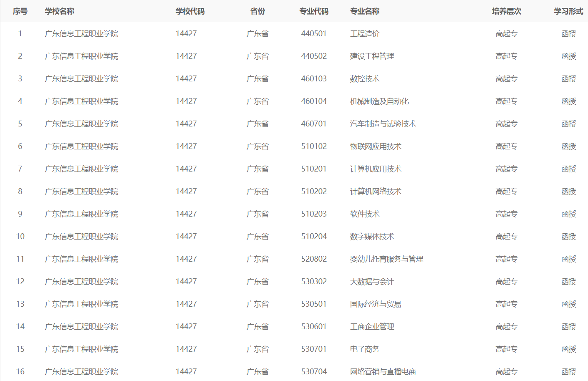
Task: Click school code 14427 in 工程造价 row
Action: click(x=186, y=34)
